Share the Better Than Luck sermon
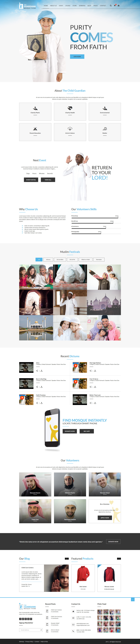The image size is (140, 644). pyautogui.click(x=91, y=403)
